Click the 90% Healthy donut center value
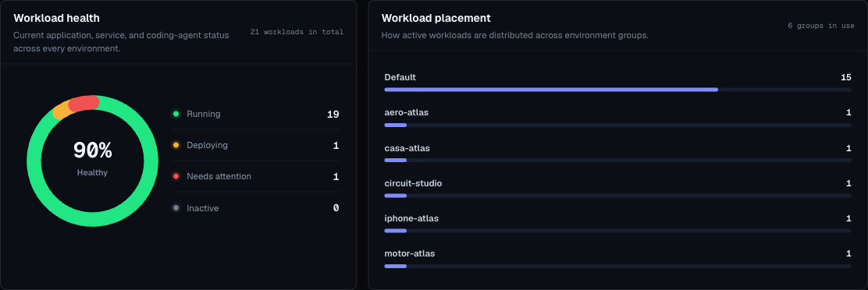868x290 pixels. pyautogui.click(x=92, y=150)
